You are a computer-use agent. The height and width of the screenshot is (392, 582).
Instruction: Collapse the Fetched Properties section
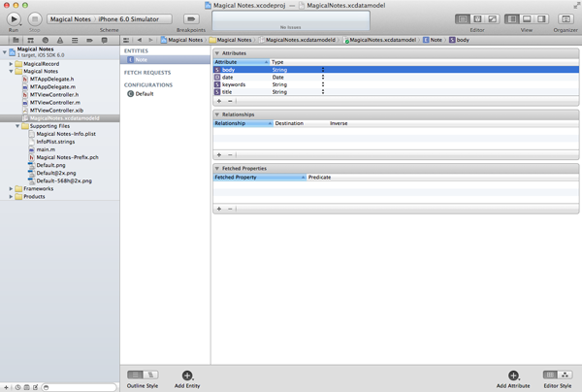(217, 169)
